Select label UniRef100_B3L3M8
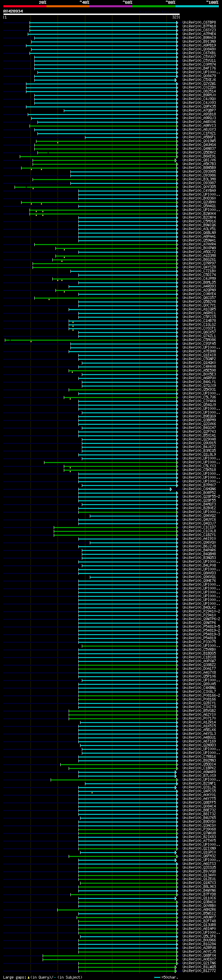The width and height of the screenshot is (222, 980). point(199,179)
